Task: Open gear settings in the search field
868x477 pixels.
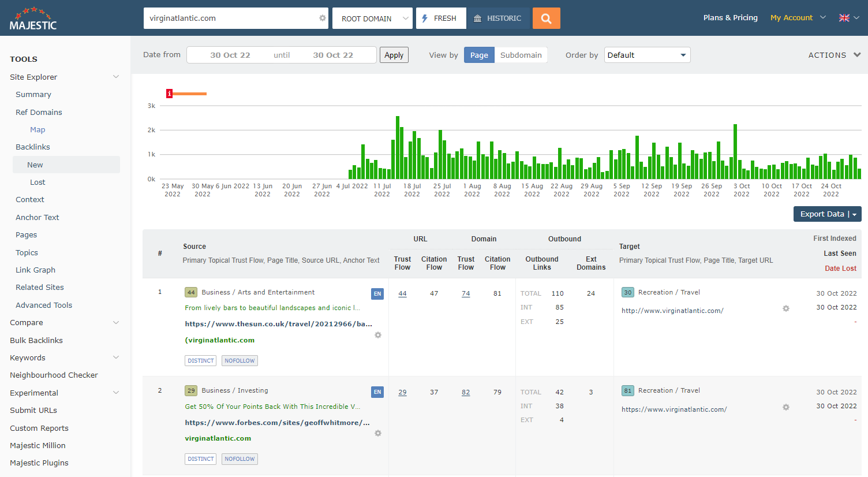Action: tap(322, 18)
